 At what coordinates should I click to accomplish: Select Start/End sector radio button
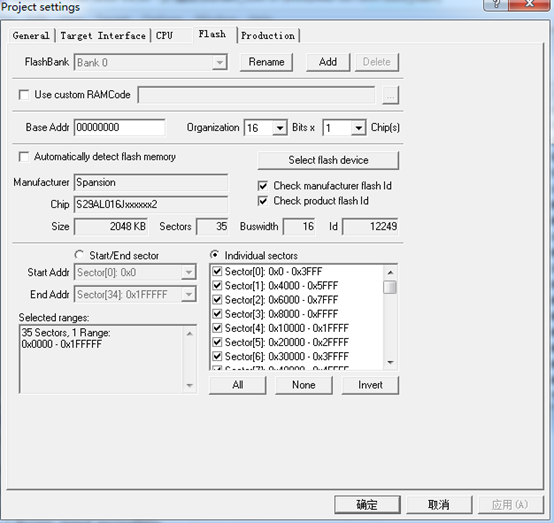coord(79,255)
